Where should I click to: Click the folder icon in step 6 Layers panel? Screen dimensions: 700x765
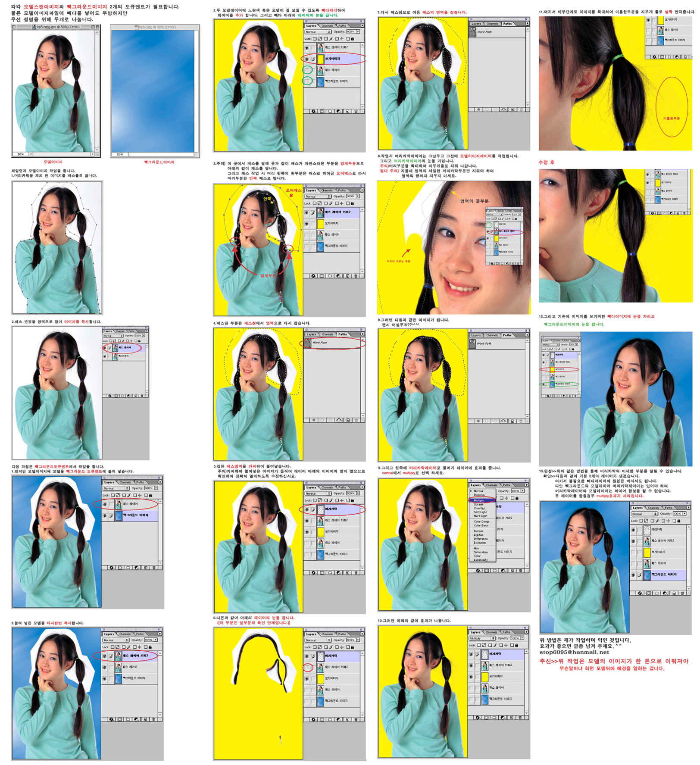[330, 719]
